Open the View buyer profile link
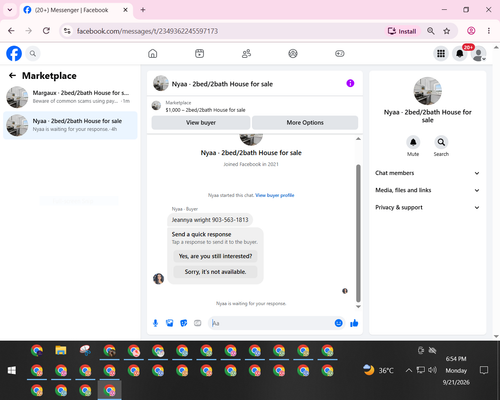 tap(275, 195)
